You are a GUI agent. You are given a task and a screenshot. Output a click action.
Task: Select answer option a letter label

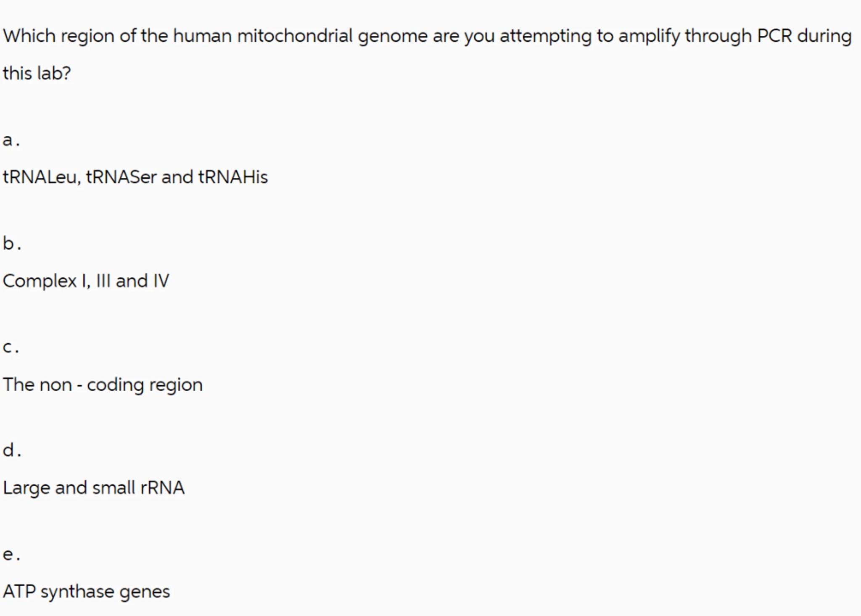point(11,141)
